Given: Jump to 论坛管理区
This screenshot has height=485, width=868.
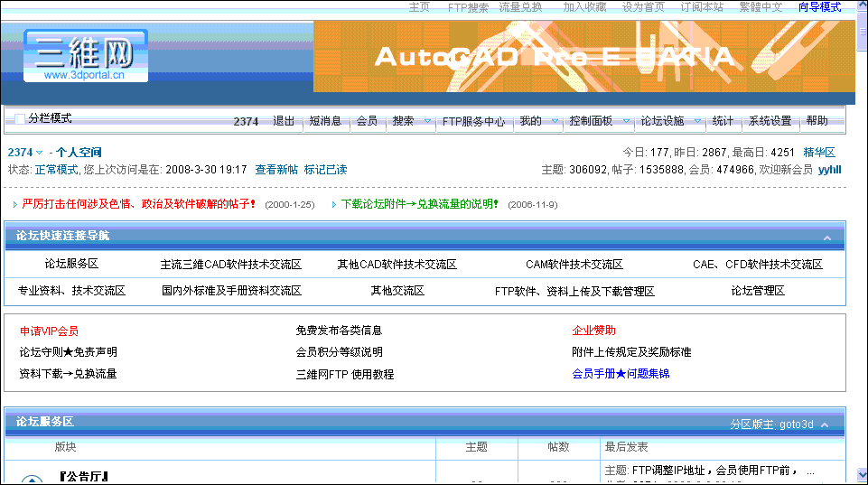Looking at the screenshot, I should 758,291.
